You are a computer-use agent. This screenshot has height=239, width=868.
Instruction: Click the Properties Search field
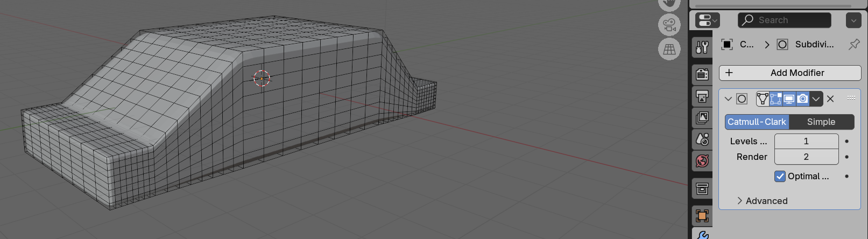[x=784, y=20]
